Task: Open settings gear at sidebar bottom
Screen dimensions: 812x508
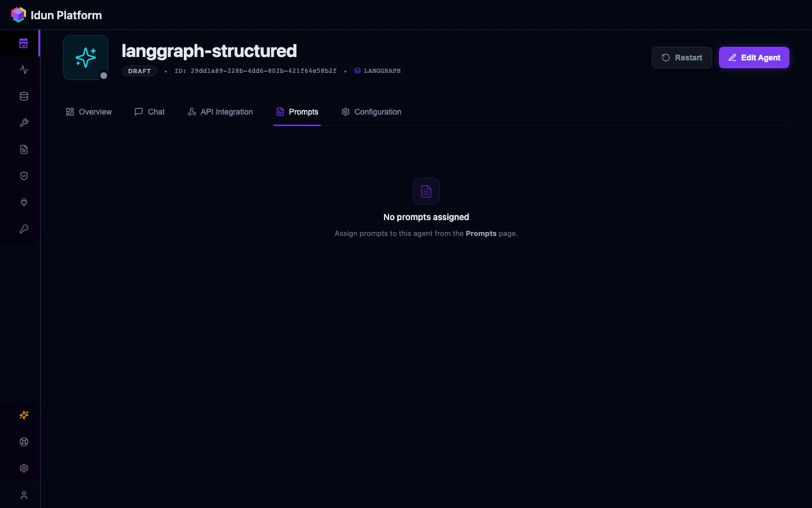Action: point(24,468)
